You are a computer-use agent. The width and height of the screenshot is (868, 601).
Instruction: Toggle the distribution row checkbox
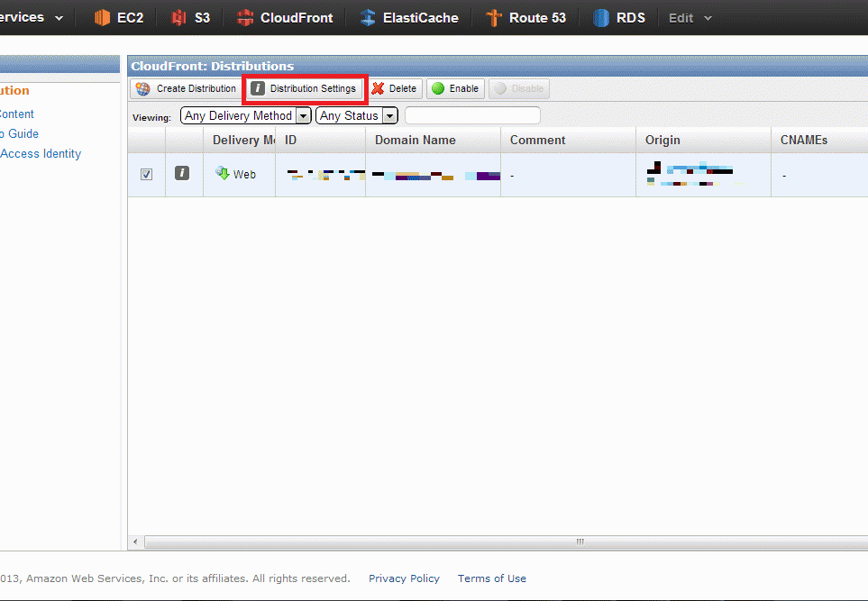tap(146, 174)
